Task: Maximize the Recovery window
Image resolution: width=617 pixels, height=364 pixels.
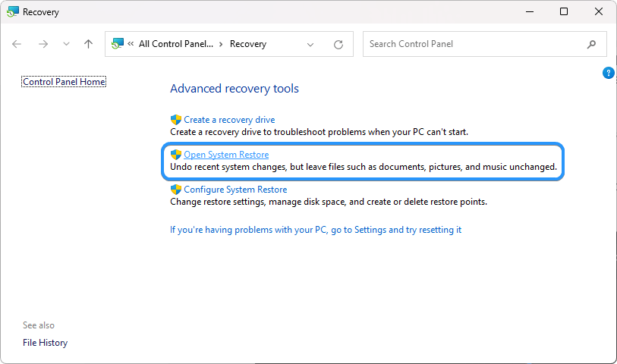Action: tap(564, 12)
